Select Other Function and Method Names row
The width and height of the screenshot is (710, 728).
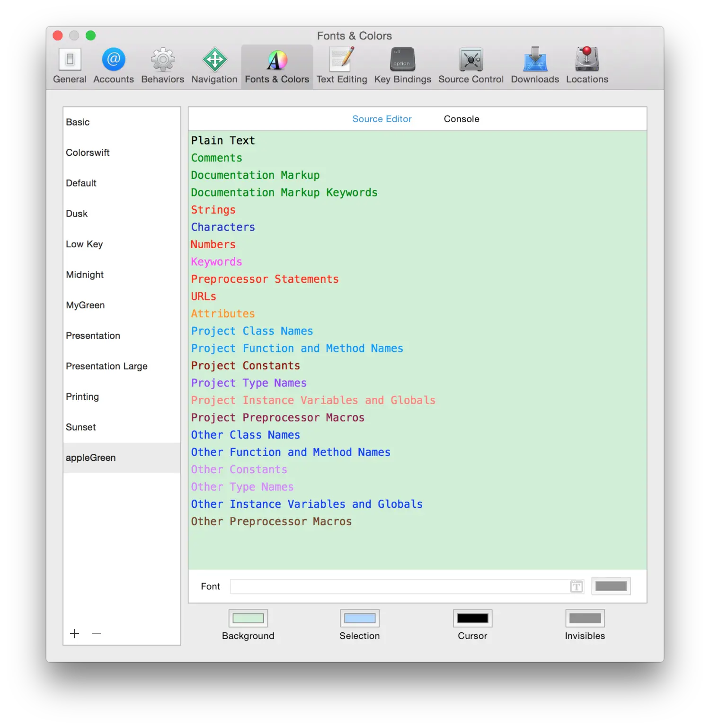click(x=417, y=452)
